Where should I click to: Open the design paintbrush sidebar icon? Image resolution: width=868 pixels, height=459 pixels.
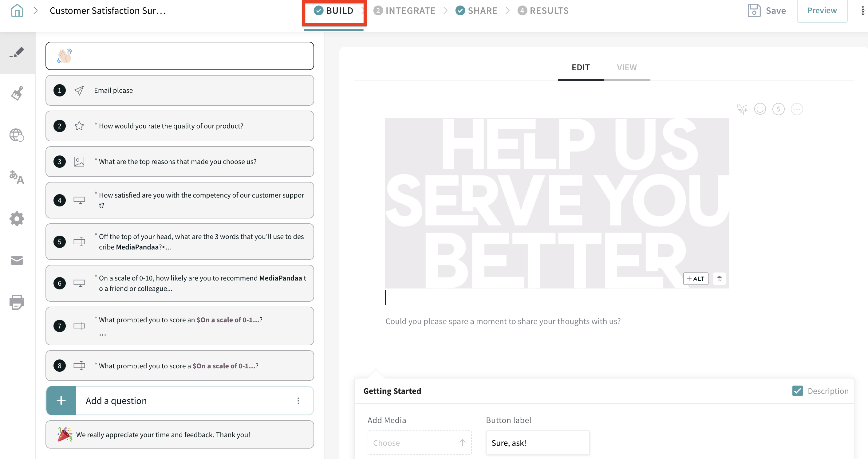(x=17, y=94)
